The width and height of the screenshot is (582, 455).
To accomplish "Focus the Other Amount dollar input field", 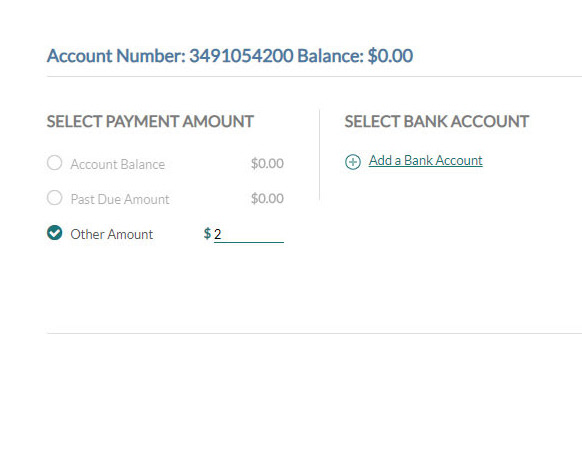I will 249,234.
